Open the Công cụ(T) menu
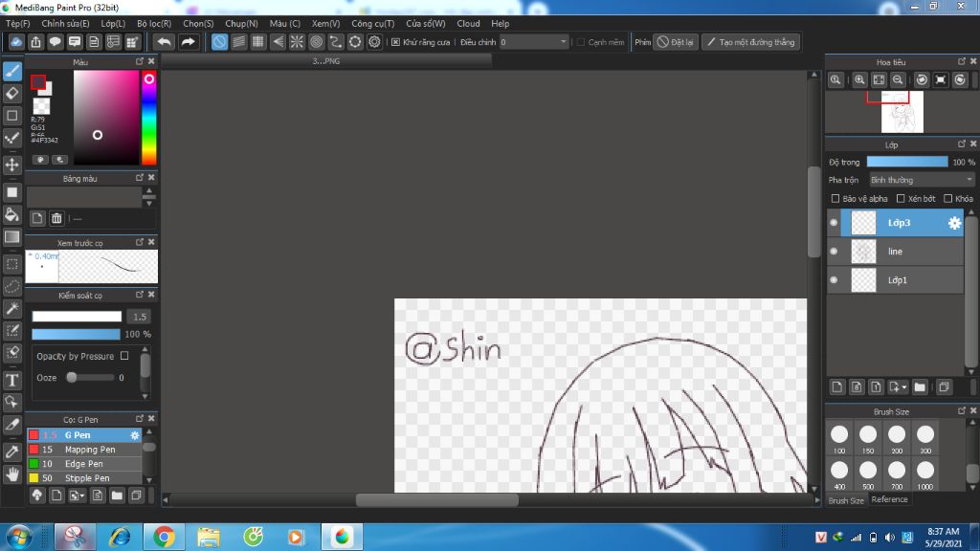This screenshot has width=980, height=551. [372, 23]
